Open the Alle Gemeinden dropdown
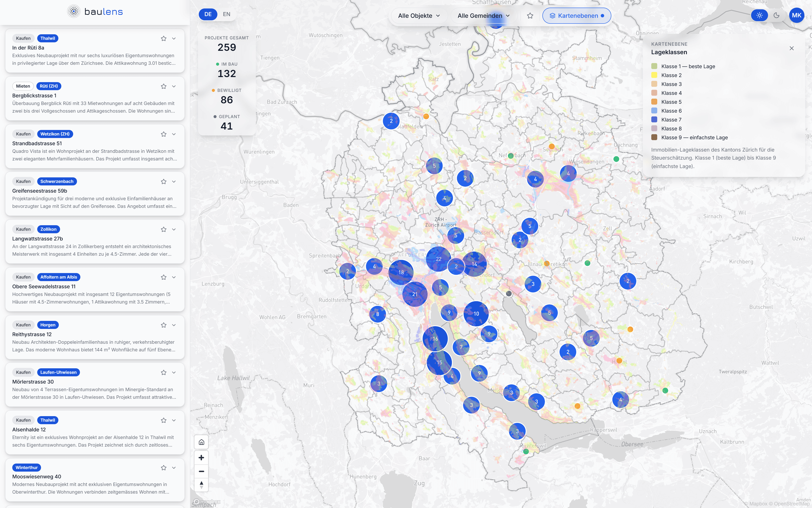This screenshot has height=508, width=812. pos(484,16)
